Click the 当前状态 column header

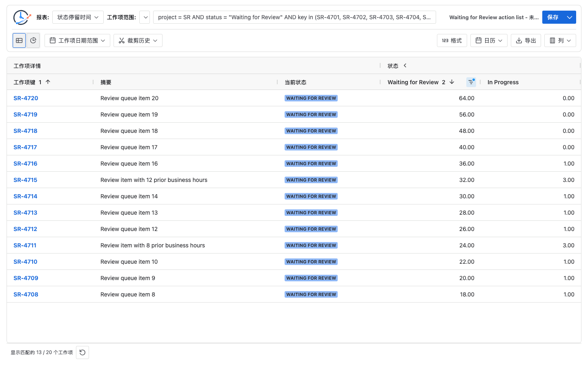pyautogui.click(x=295, y=82)
